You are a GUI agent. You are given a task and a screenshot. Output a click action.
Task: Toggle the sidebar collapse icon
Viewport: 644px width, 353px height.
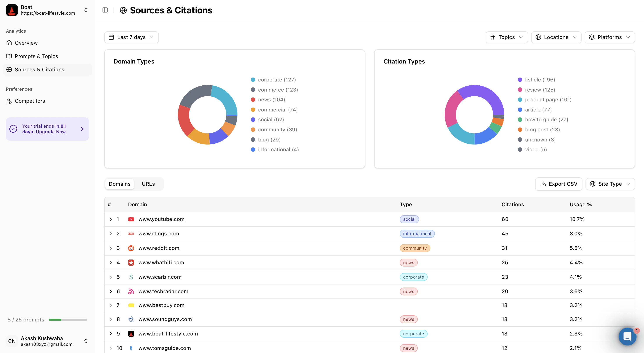[105, 10]
